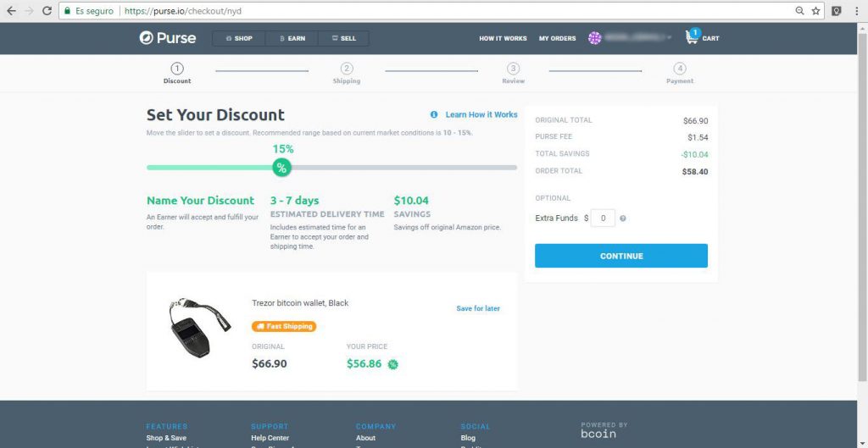Bookmark page with the star icon

pyautogui.click(x=815, y=10)
